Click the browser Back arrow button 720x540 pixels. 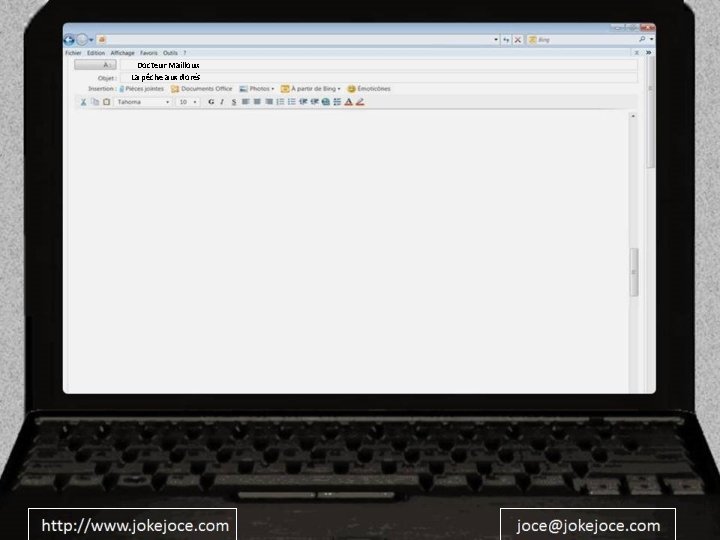[x=69, y=40]
